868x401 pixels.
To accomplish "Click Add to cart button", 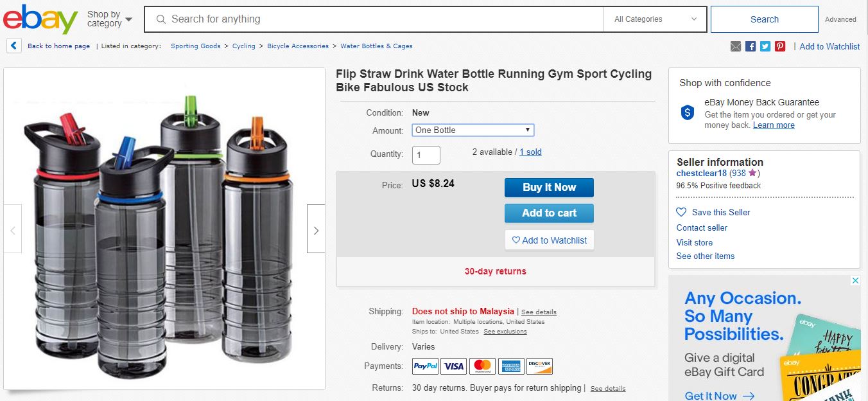I will [549, 213].
